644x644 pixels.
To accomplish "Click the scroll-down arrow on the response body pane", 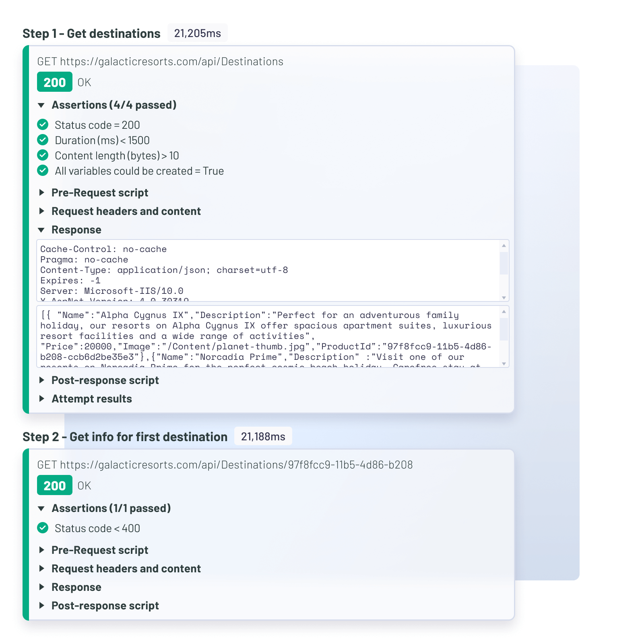I will (x=504, y=361).
